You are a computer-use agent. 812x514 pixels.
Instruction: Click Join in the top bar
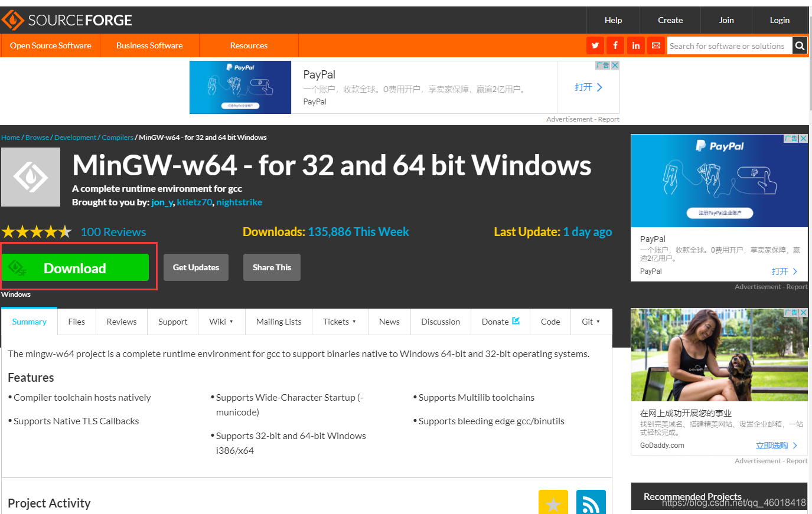726,20
